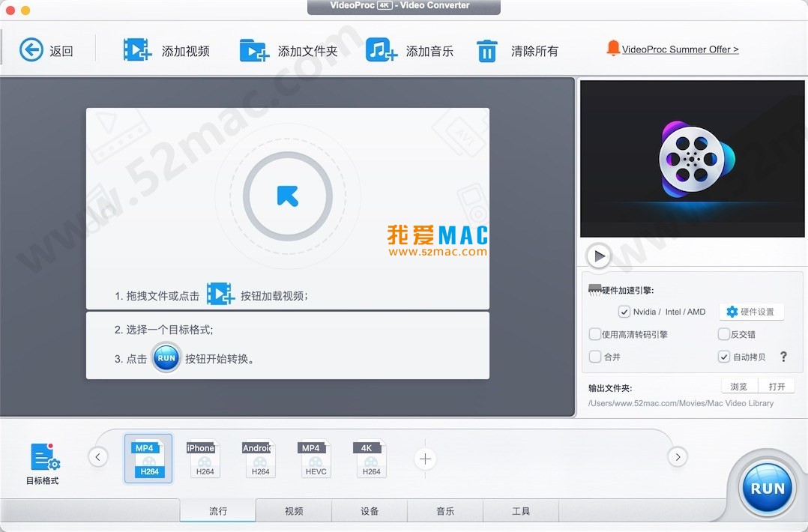Select the 4K H264 format preset
Viewport: 808px width, 532px height.
(370, 459)
